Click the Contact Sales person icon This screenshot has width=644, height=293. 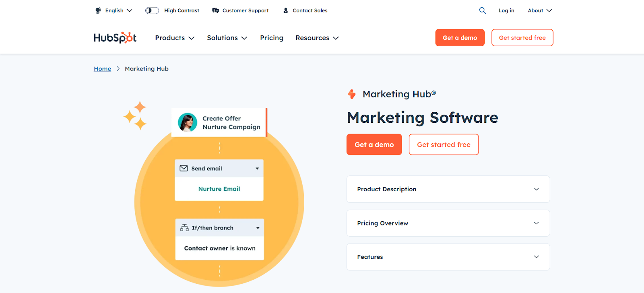[286, 10]
